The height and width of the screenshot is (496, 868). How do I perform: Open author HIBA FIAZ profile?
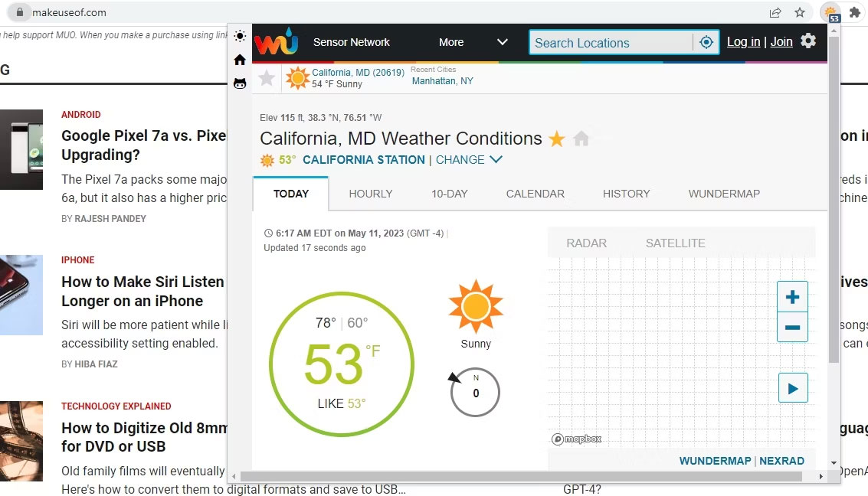click(96, 364)
